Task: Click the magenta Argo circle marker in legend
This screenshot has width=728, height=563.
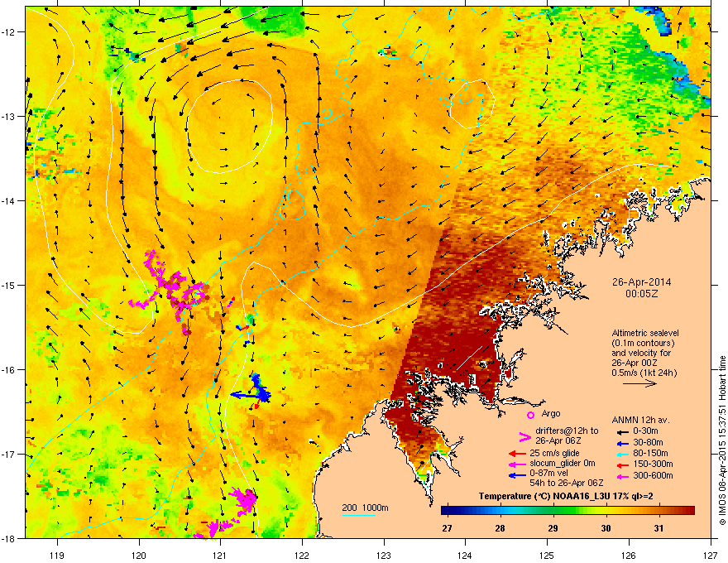Action: click(530, 415)
